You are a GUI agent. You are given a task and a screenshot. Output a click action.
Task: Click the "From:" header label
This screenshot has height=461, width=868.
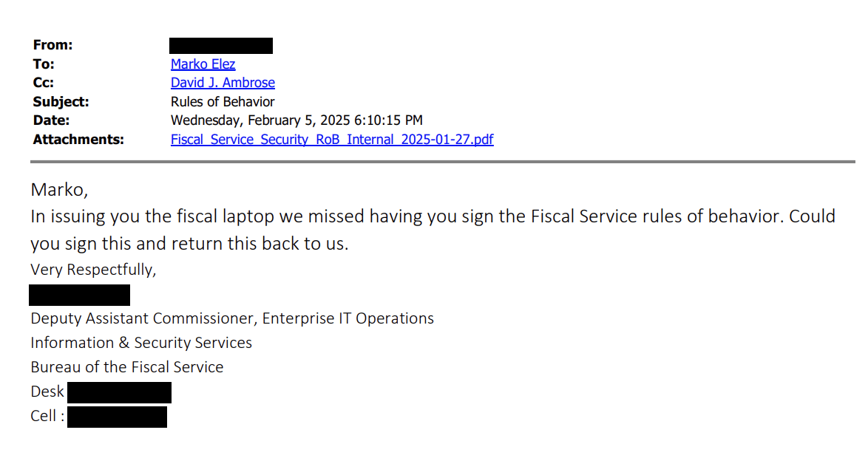[52, 45]
